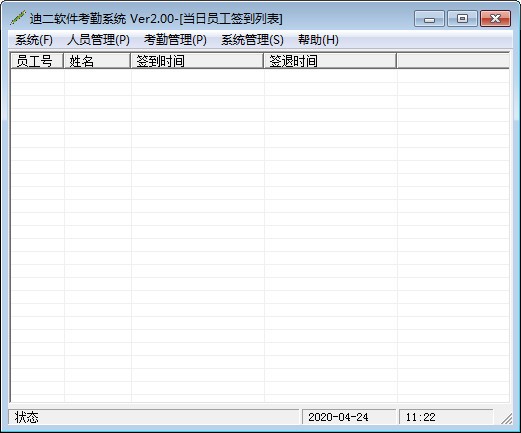Sort by 签到时间 column header

(197, 61)
